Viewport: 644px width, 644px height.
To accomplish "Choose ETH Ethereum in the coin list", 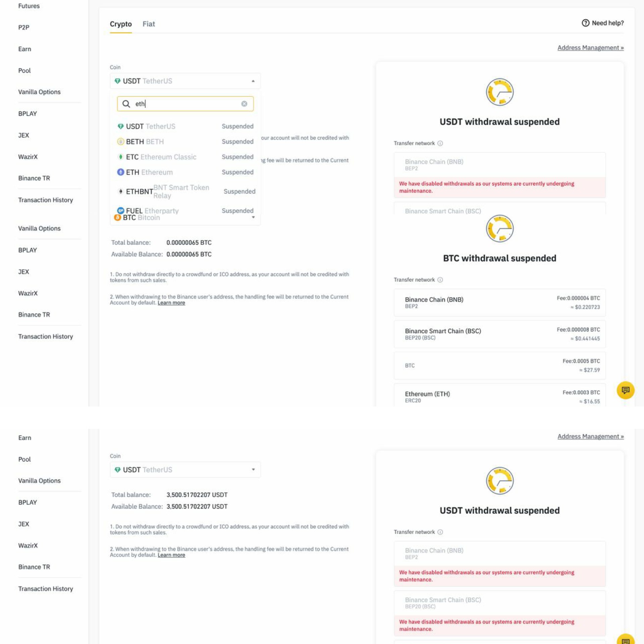I will tap(185, 172).
